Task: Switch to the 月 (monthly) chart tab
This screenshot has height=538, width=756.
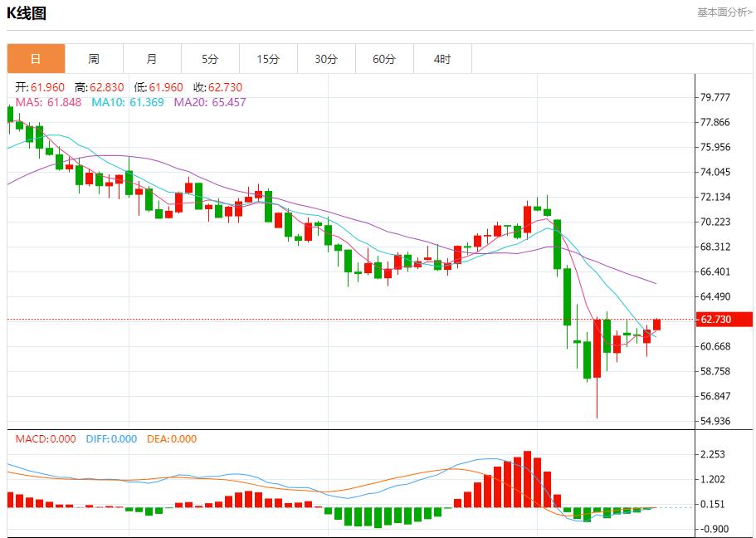Action: [x=153, y=58]
